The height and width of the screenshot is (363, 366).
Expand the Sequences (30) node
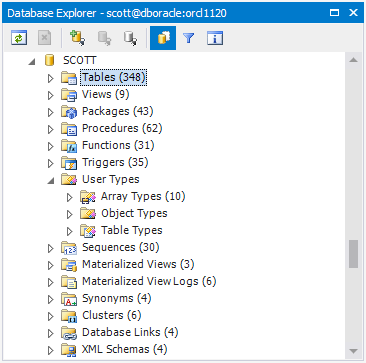coord(51,248)
